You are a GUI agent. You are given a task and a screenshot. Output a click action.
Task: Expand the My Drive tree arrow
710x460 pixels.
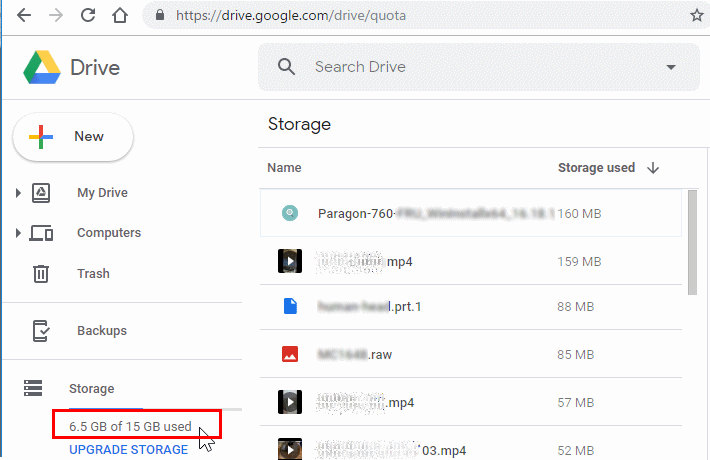(x=18, y=193)
